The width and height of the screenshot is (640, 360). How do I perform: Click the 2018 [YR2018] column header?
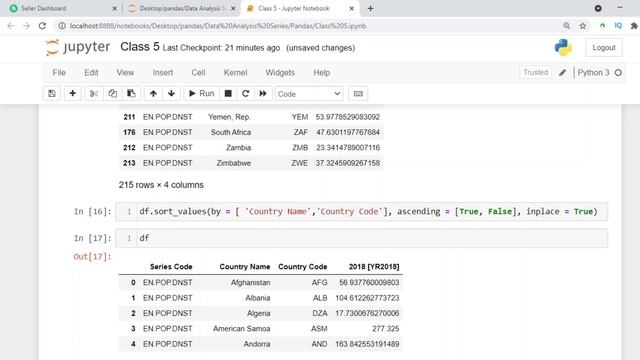point(374,267)
